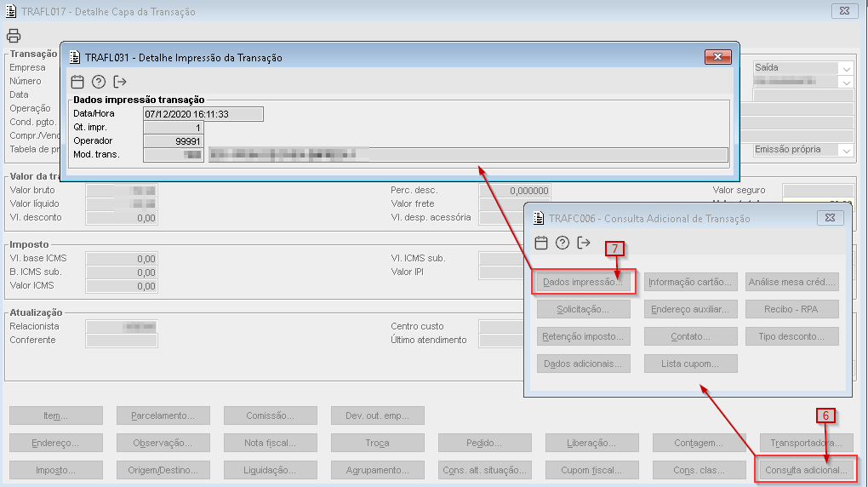Open the Origem/Destino button

163,470
